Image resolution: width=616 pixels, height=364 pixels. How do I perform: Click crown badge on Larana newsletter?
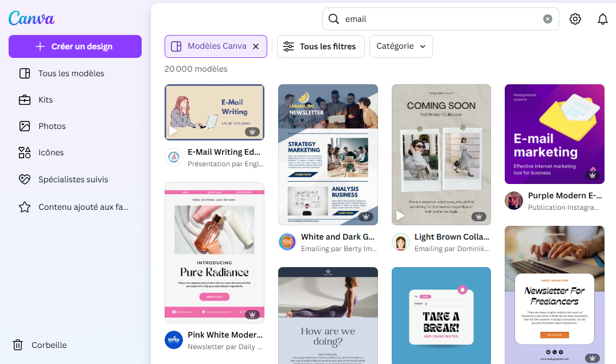366,216
